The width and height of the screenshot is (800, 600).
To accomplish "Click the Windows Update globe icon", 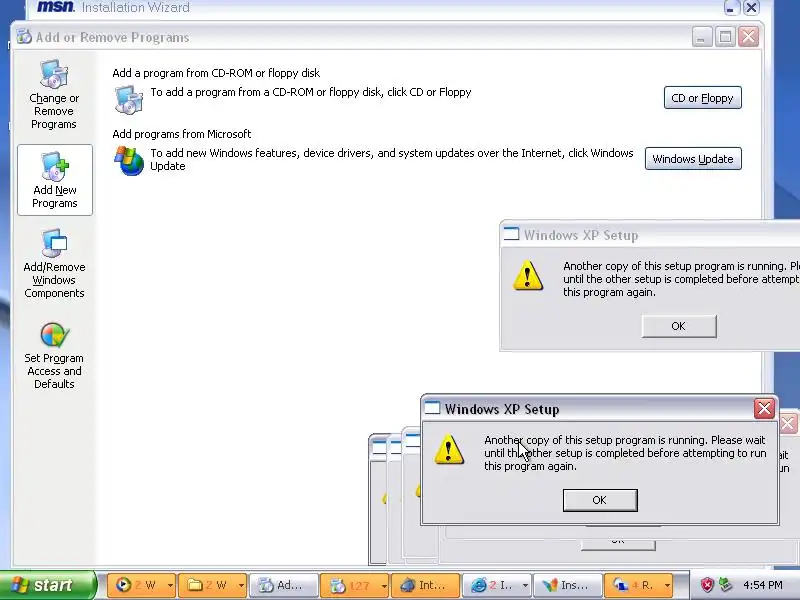I will pos(129,161).
